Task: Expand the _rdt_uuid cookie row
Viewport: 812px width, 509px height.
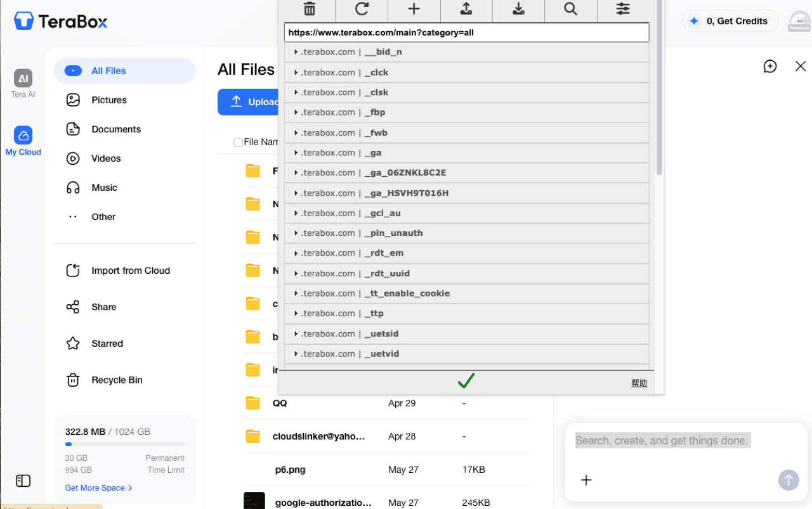Action: 466,273
